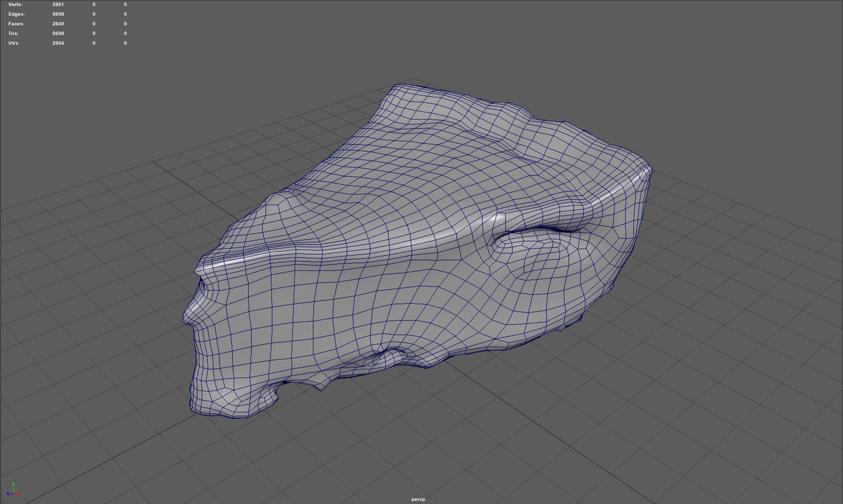Select the 'Verts:' label in the HUD
Image resolution: width=843 pixels, height=504 pixels.
[15, 4]
